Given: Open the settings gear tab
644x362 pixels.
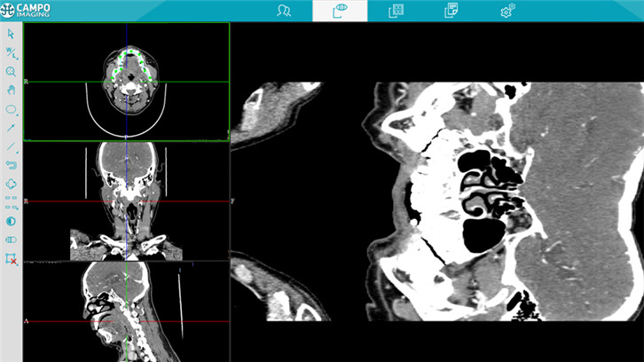Looking at the screenshot, I should point(507,11).
